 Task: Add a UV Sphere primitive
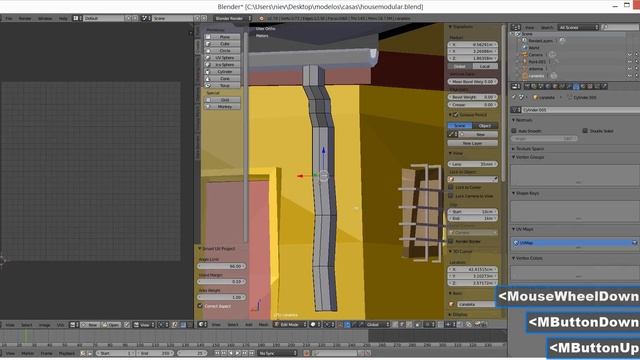click(222, 58)
